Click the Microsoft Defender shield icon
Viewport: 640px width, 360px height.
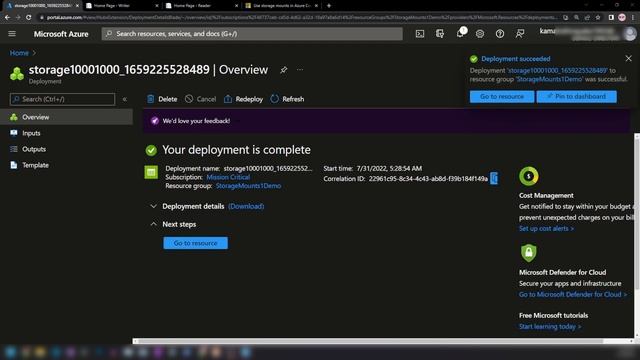coord(529,253)
